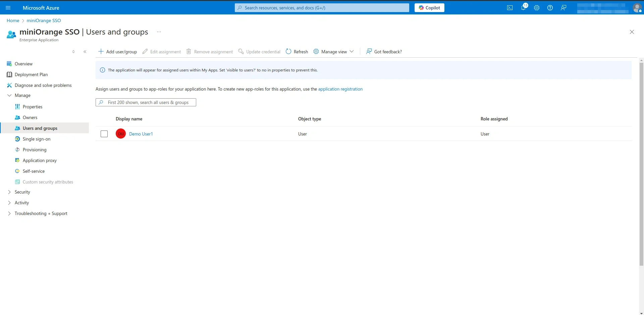
Task: Launch Cloud Shell from the top bar
Action: coord(509,8)
